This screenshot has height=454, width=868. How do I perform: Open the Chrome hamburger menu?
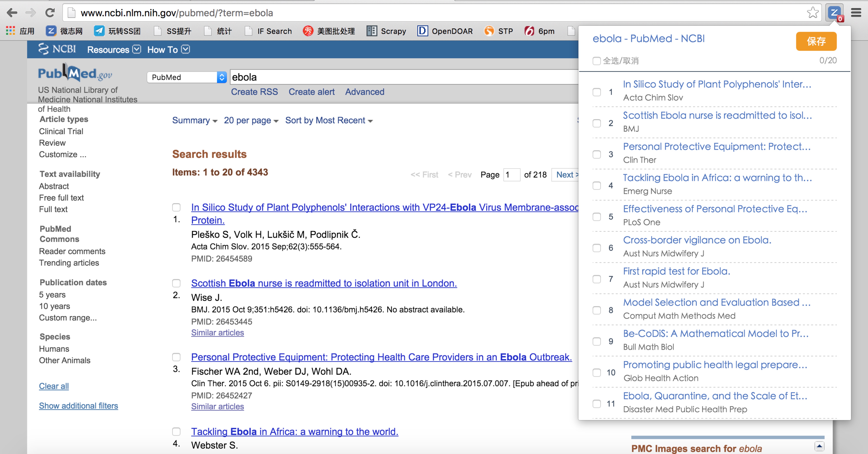[x=856, y=13]
